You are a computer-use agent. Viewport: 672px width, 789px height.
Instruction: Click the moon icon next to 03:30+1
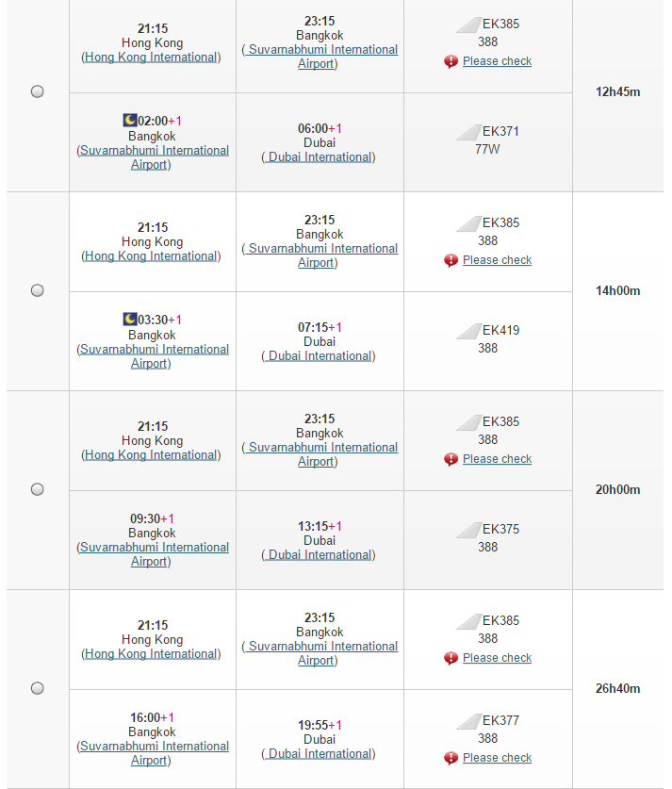[130, 319]
